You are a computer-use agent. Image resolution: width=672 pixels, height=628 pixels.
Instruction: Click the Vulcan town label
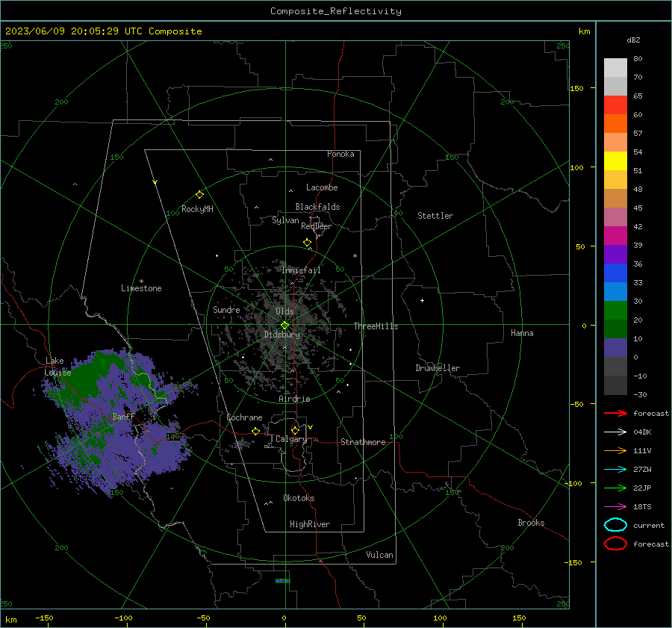coord(379,555)
